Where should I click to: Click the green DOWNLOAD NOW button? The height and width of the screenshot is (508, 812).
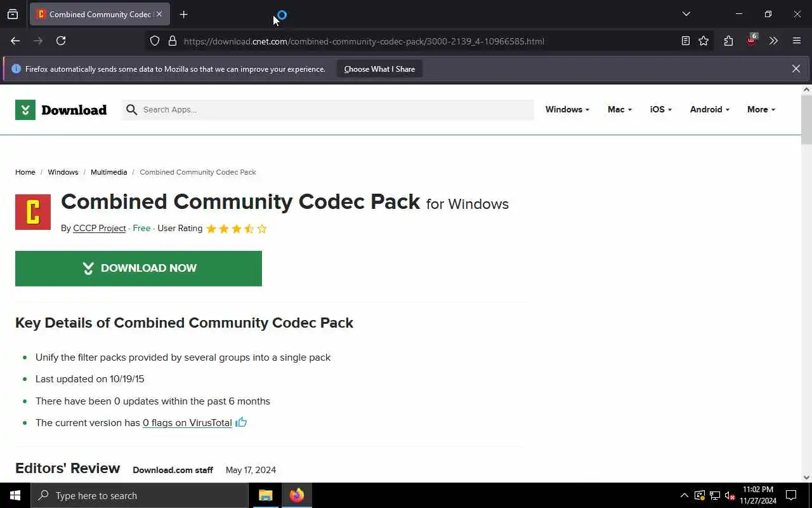(x=138, y=268)
